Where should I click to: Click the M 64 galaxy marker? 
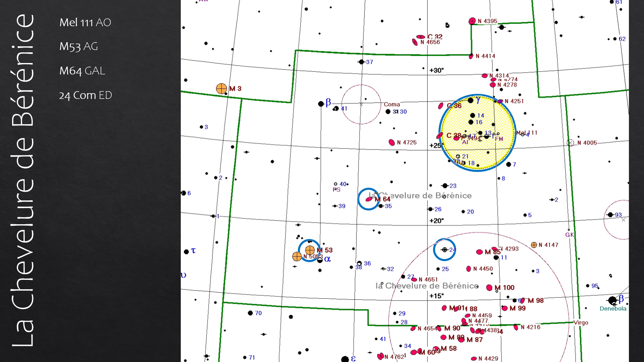coord(369,199)
